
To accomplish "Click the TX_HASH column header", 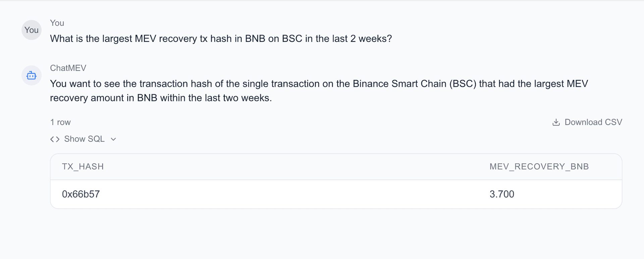I will click(83, 167).
